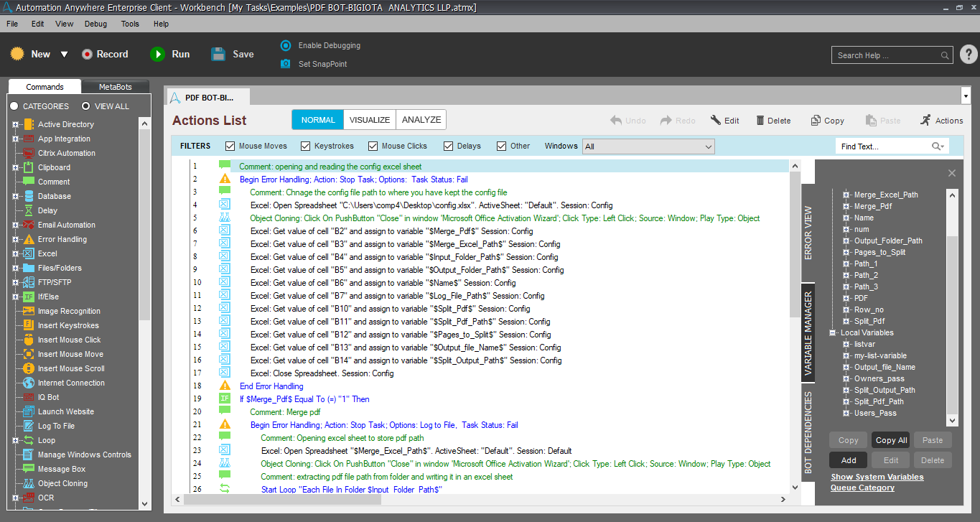Collapse the Local Variables tree node
980x522 pixels.
[x=833, y=333]
